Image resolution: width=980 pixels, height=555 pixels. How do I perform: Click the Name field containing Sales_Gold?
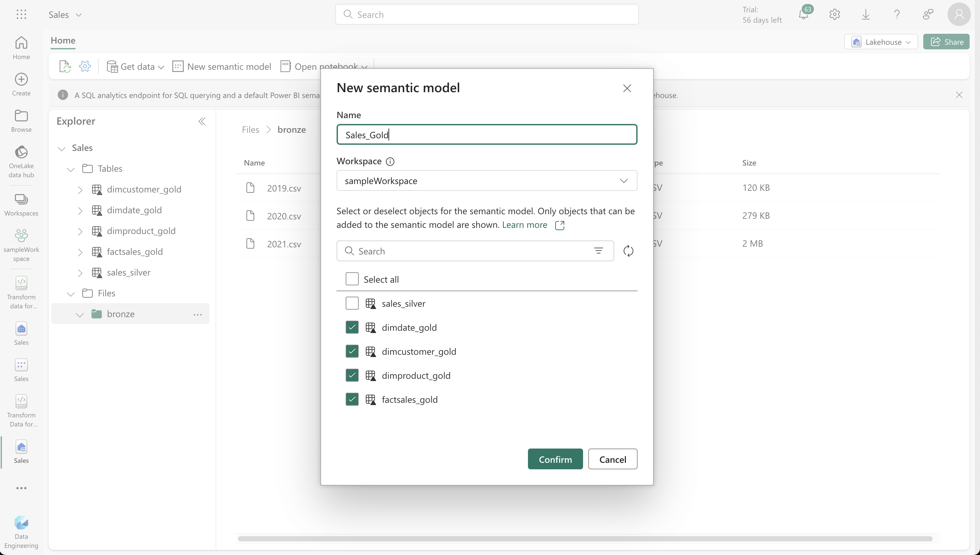486,134
